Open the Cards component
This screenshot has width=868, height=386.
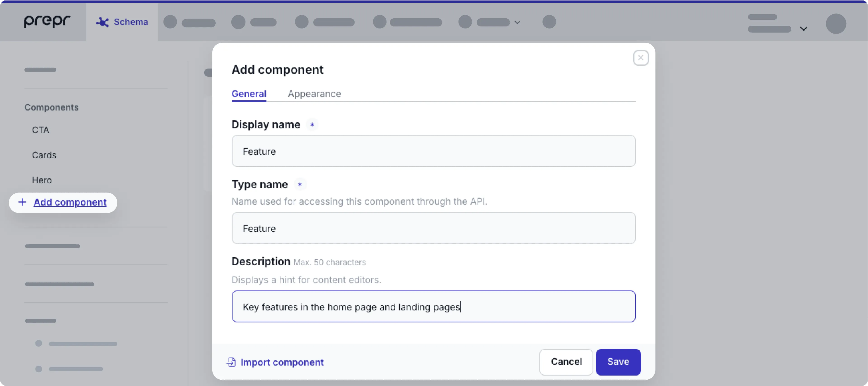click(44, 155)
